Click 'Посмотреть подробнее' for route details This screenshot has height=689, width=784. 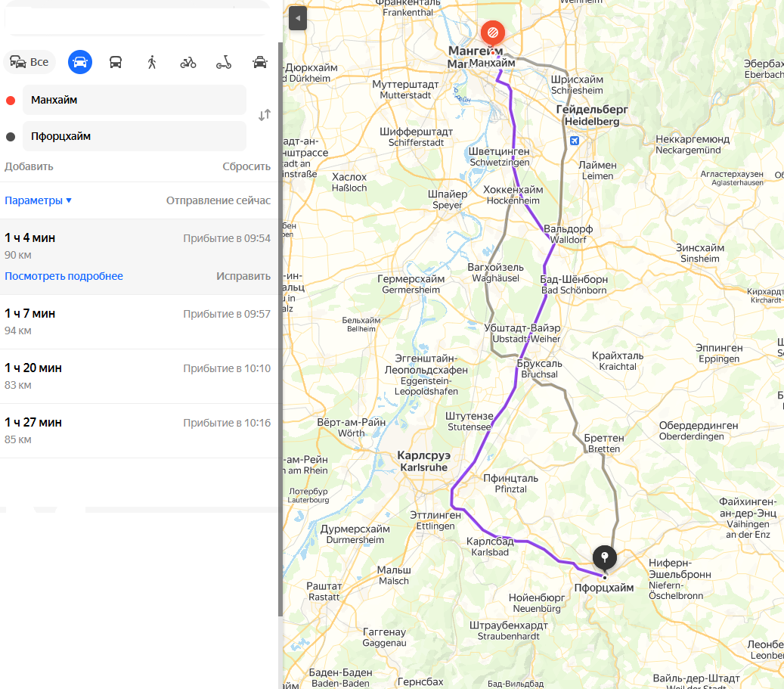[64, 276]
